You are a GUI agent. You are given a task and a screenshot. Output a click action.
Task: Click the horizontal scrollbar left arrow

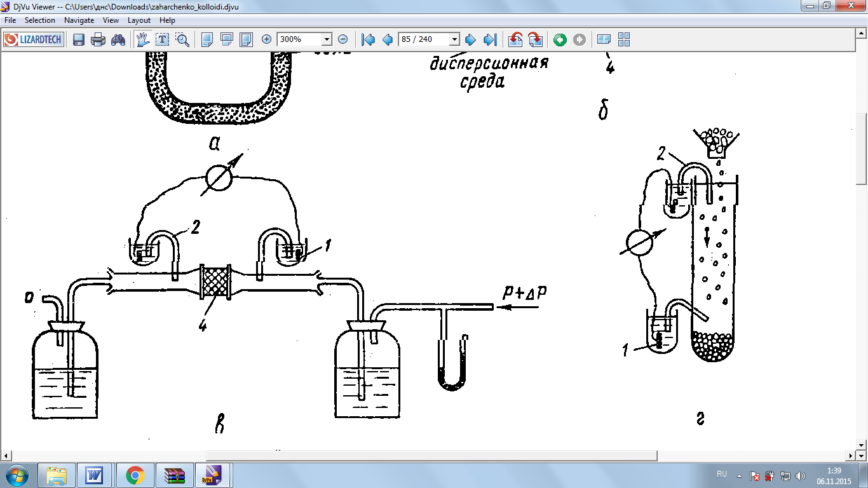(6, 456)
